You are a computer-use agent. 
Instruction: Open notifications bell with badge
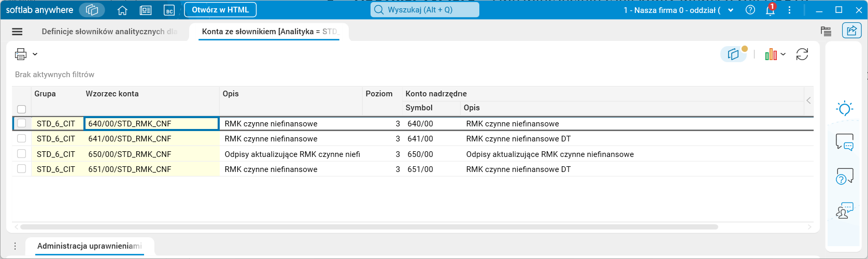point(771,10)
